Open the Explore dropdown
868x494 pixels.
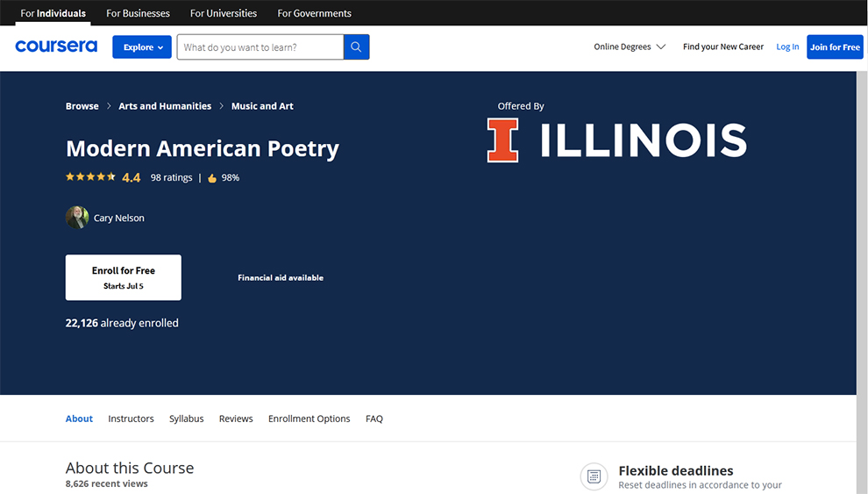pos(142,47)
